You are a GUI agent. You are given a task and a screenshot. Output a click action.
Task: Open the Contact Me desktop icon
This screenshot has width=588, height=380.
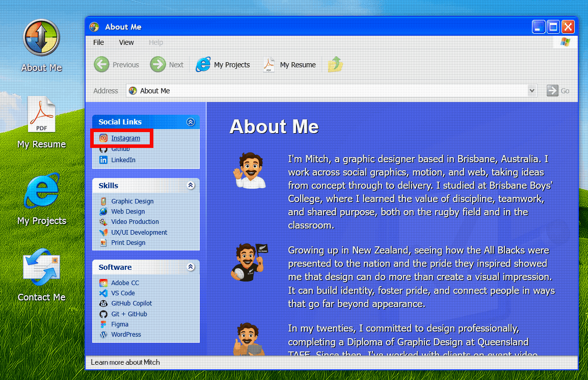(x=41, y=270)
